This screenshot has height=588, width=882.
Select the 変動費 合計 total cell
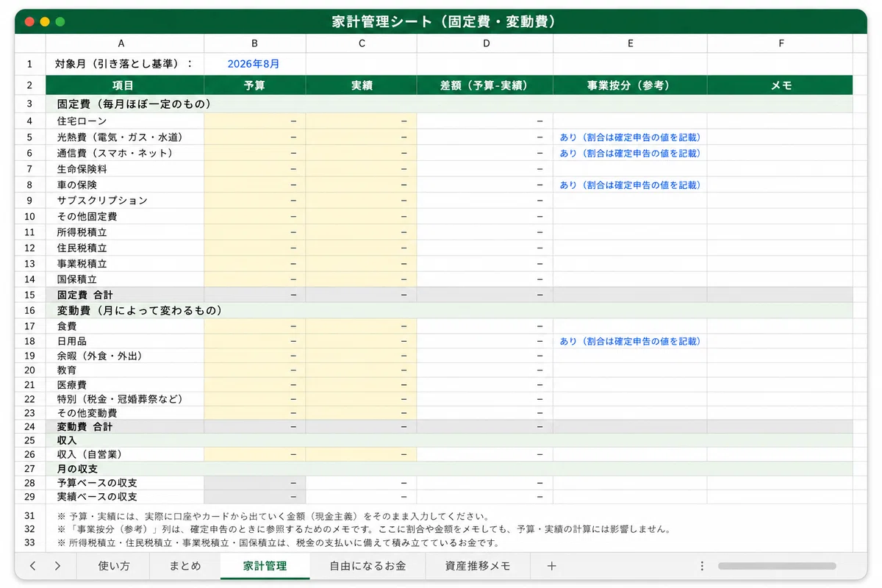pos(125,426)
